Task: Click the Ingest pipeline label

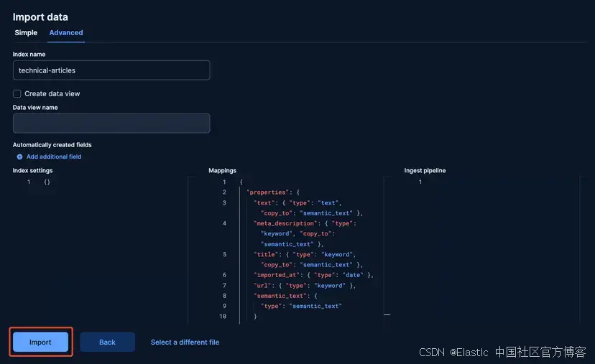Action: [425, 171]
